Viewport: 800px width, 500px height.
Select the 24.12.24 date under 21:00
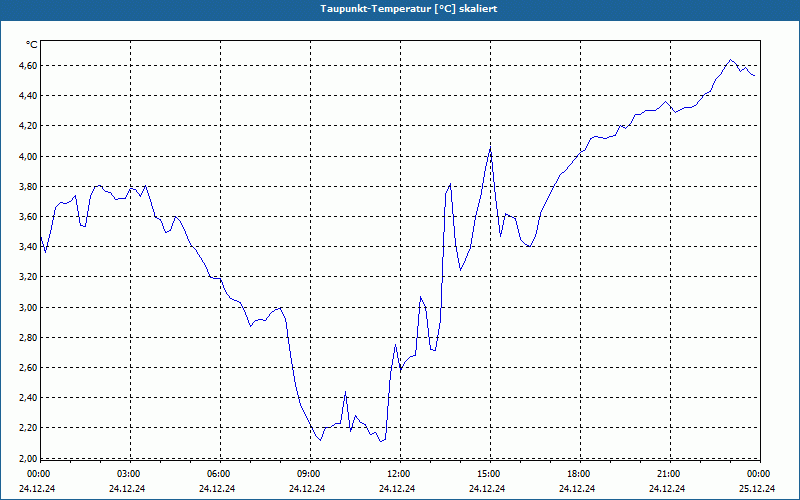pos(667,489)
